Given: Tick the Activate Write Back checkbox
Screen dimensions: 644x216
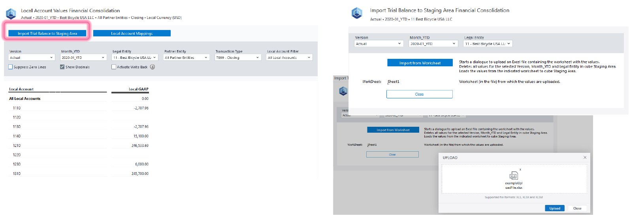Looking at the screenshot, I should click(x=114, y=67).
